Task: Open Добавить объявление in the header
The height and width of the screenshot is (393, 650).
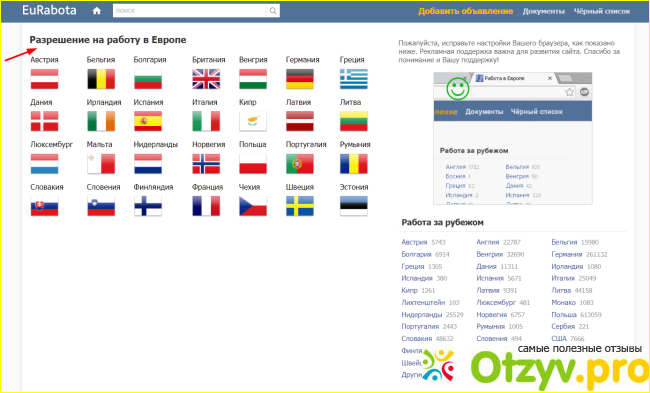Action: [465, 11]
